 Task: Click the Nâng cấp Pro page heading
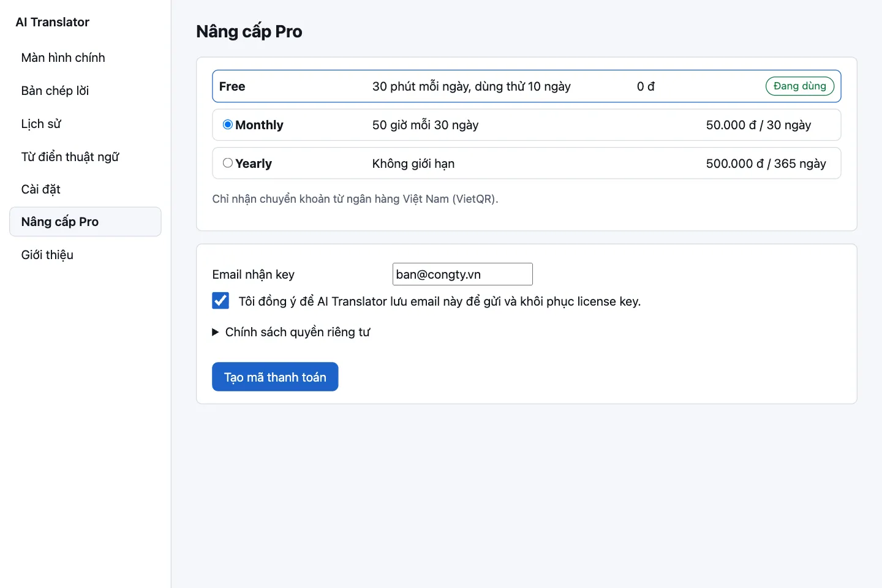point(249,31)
